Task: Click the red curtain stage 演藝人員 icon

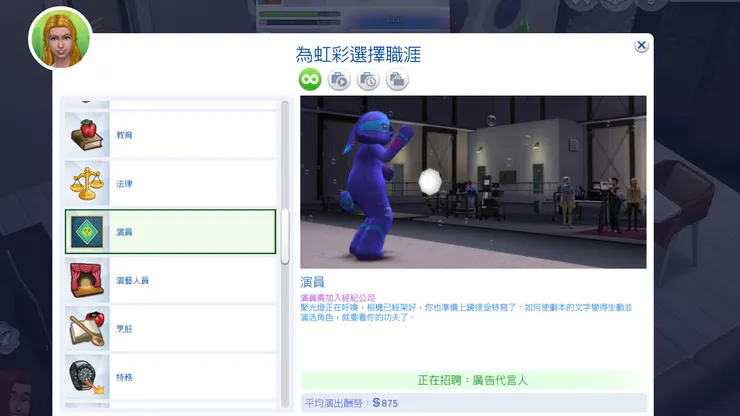Action: (87, 280)
